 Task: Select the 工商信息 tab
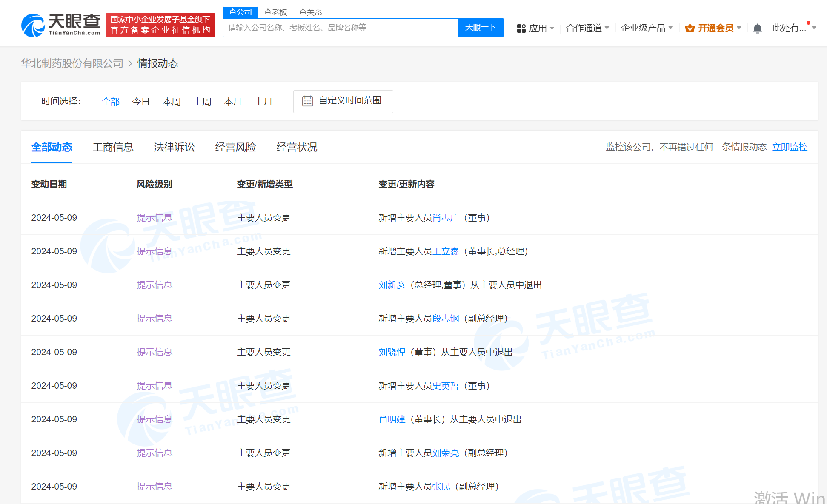click(x=113, y=147)
